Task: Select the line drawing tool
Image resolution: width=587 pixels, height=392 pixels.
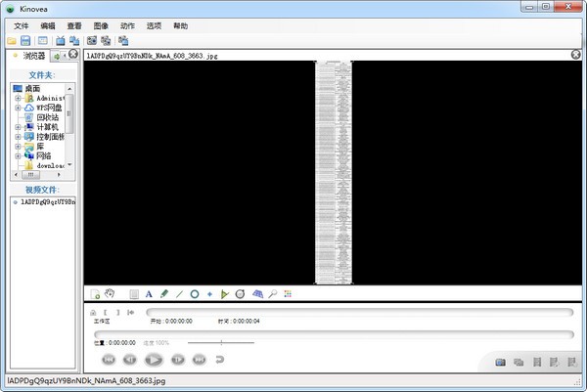Action: [x=179, y=294]
